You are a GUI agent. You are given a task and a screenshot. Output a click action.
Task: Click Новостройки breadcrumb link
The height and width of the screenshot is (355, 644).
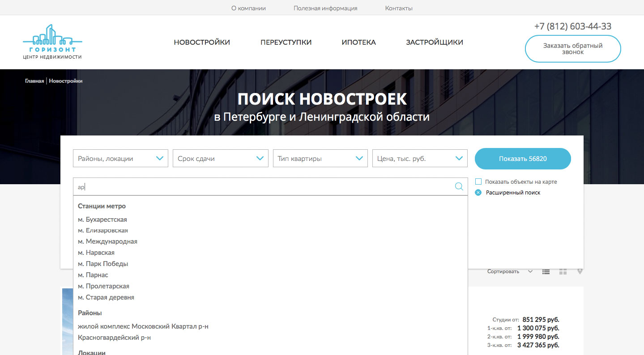pyautogui.click(x=66, y=81)
